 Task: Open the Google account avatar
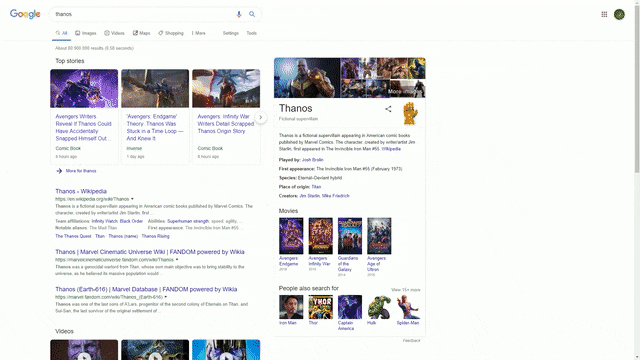click(x=619, y=14)
